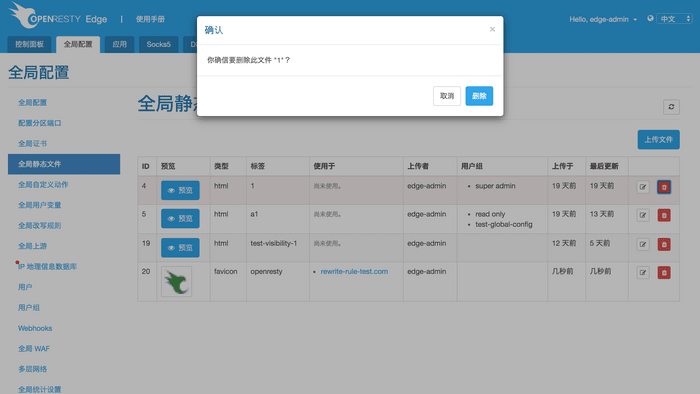Image resolution: width=700 pixels, height=394 pixels.
Task: Click the globe language icon
Action: [650, 18]
